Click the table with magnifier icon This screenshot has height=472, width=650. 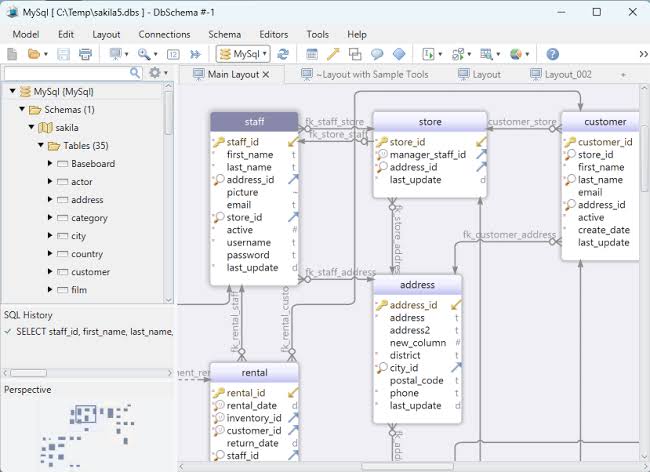[x=486, y=54]
